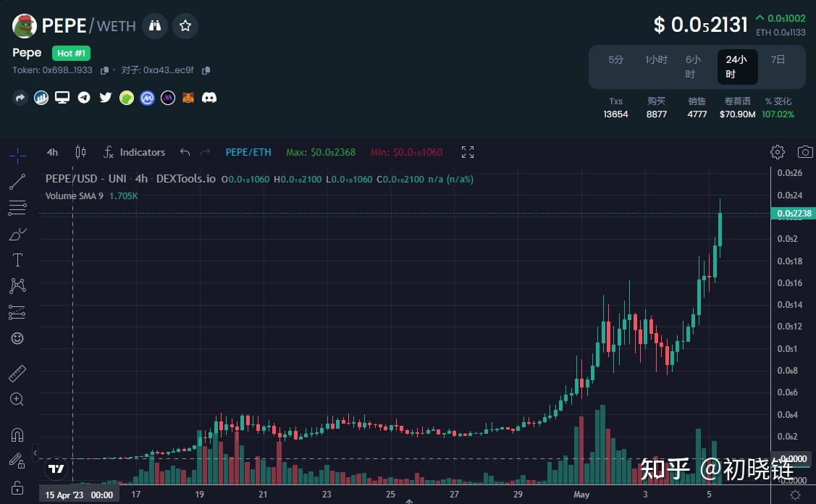Select the trend line drawing tool
Image resolution: width=816 pixels, height=504 pixels.
click(x=17, y=181)
